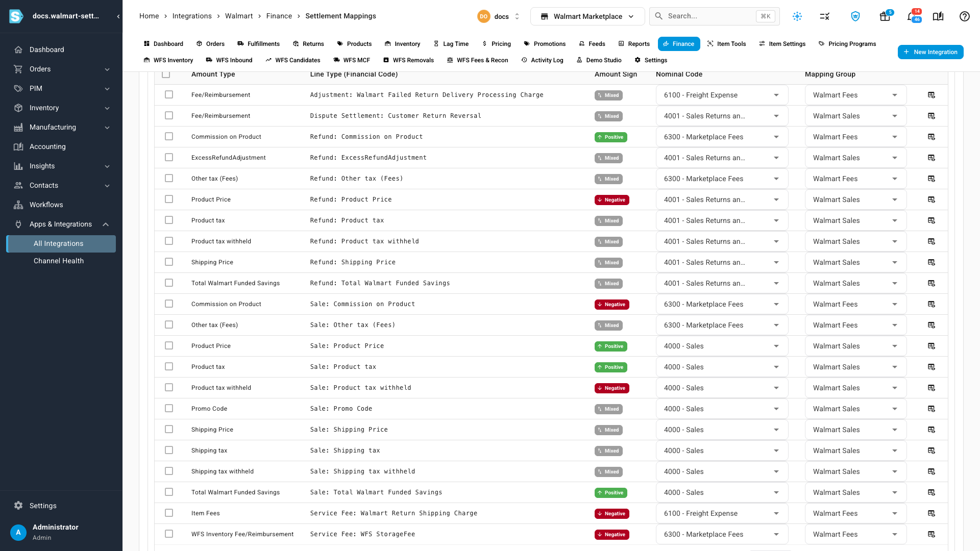The image size is (980, 551).
Task: Open the book documentation icon
Action: tap(938, 16)
